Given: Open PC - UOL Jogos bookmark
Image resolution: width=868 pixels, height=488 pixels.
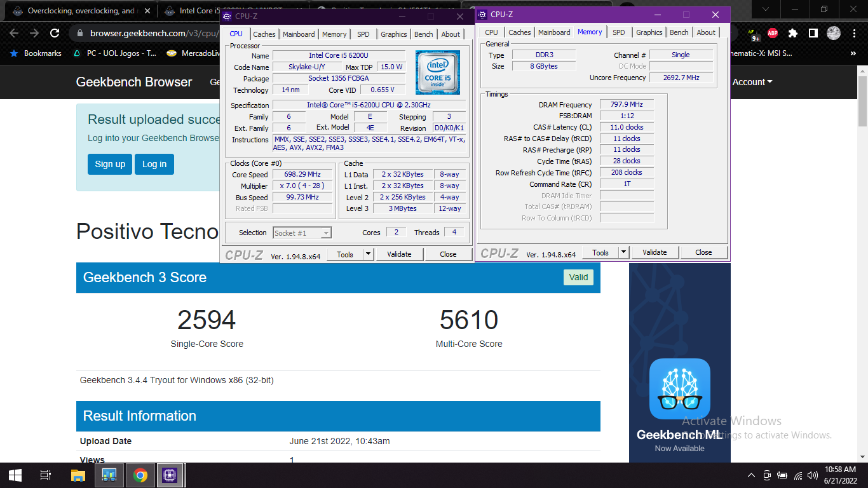Looking at the screenshot, I should tap(115, 53).
